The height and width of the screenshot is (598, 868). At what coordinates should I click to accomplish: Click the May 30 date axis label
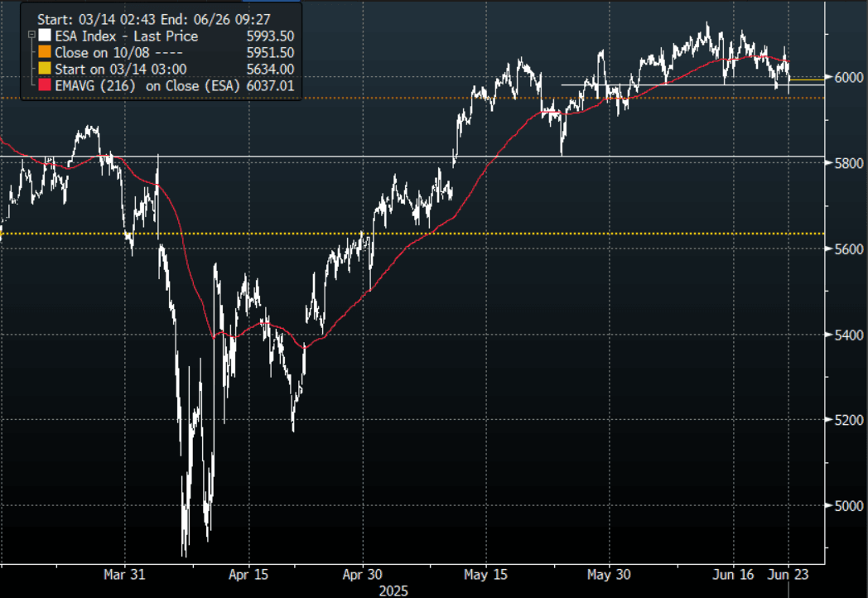click(x=609, y=575)
